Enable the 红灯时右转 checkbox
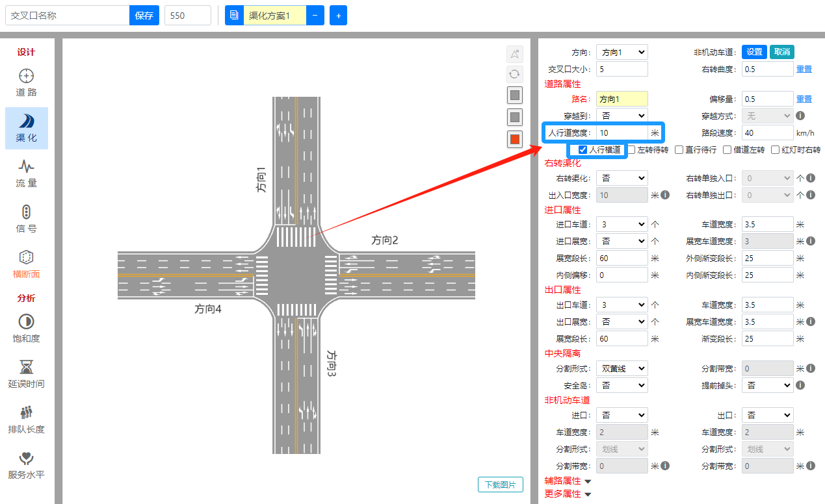This screenshot has height=504, width=825. click(x=775, y=150)
